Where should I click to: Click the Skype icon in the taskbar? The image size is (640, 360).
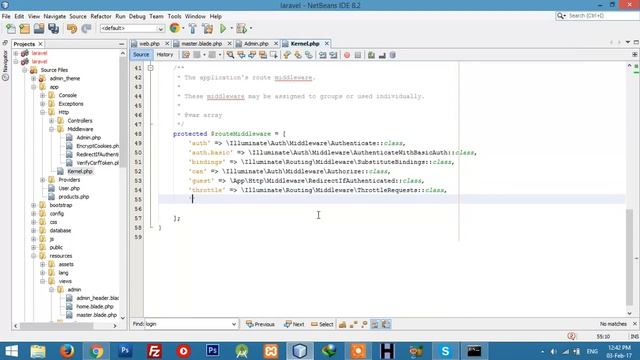coord(445,351)
